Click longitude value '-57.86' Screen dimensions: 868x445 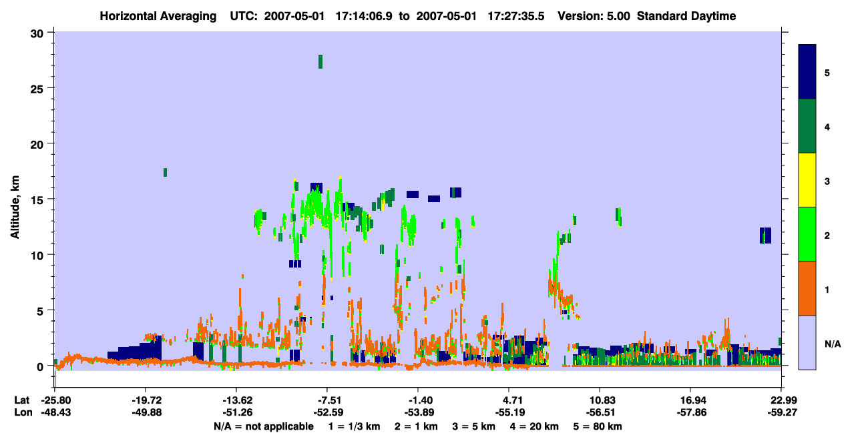[x=691, y=412]
